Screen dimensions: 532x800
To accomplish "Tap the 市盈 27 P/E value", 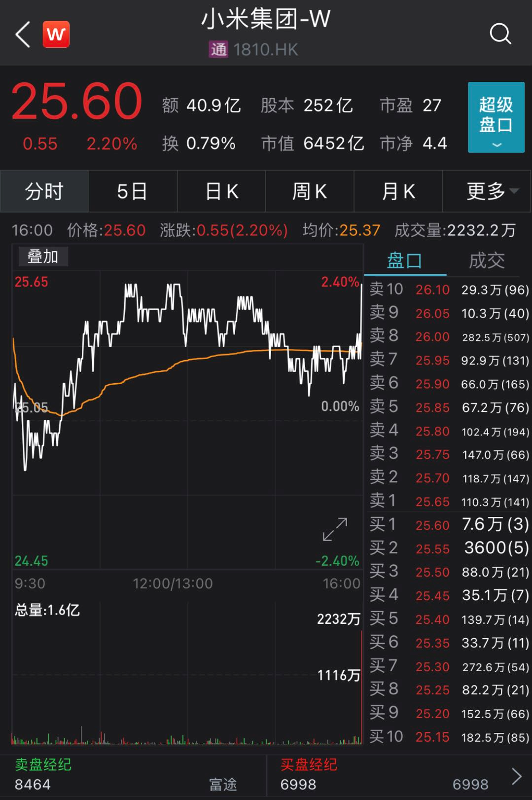I will [411, 105].
